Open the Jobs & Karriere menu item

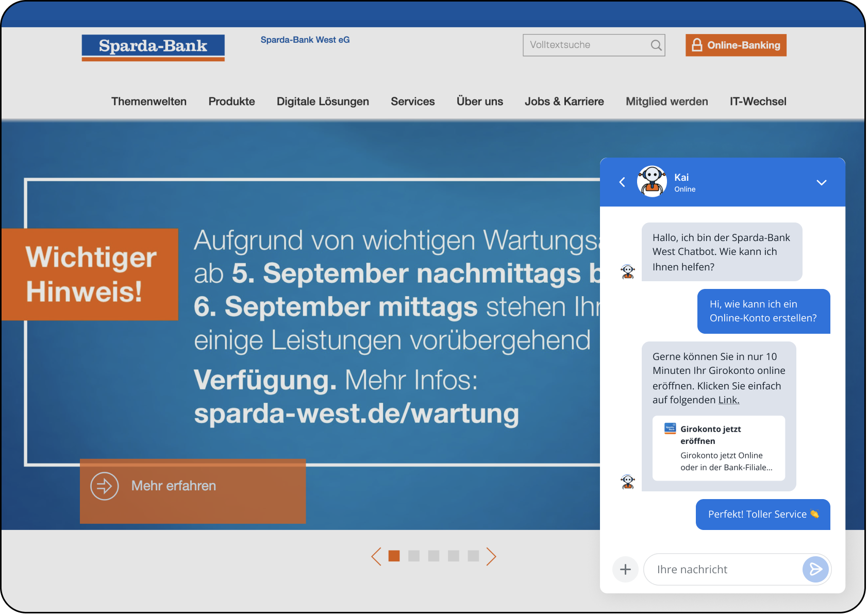click(564, 101)
